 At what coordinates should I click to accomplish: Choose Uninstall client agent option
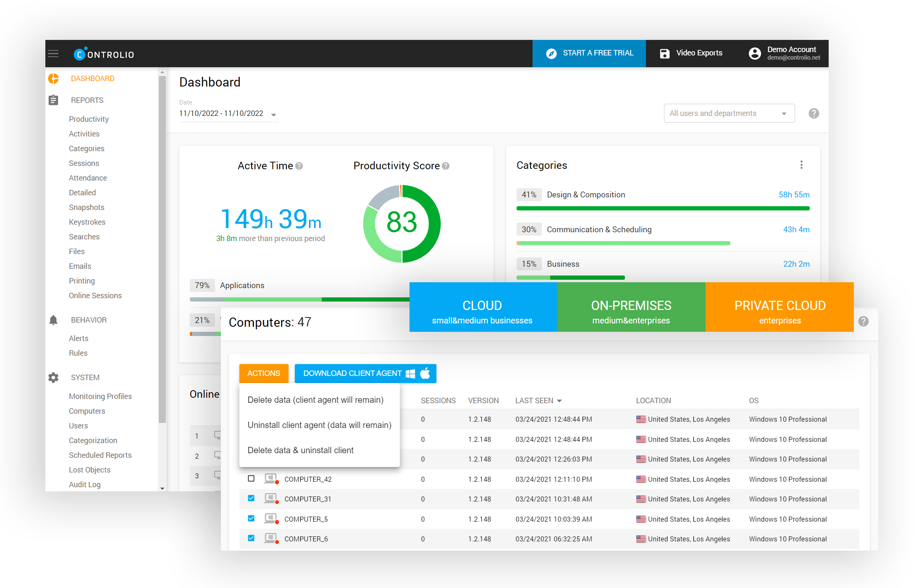319,425
